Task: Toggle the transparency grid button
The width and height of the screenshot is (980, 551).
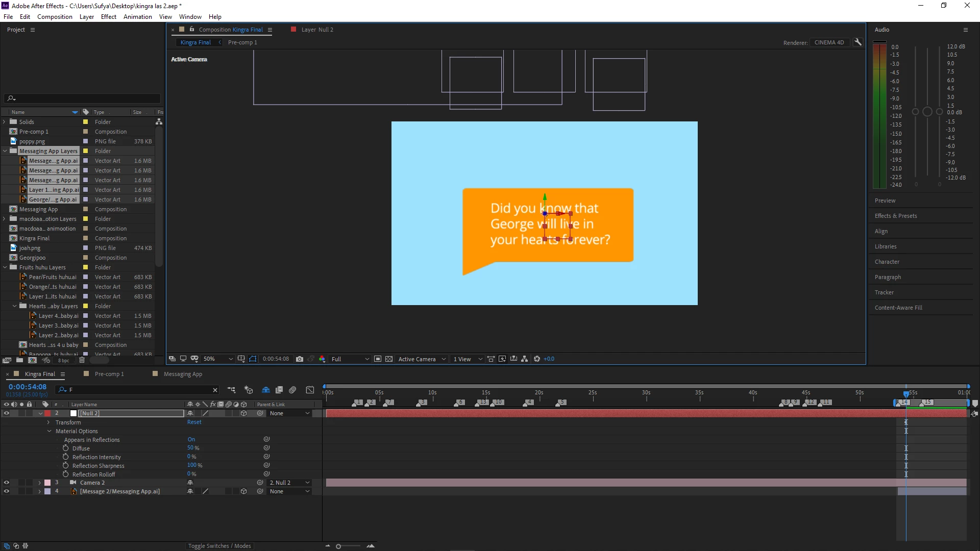Action: [389, 359]
